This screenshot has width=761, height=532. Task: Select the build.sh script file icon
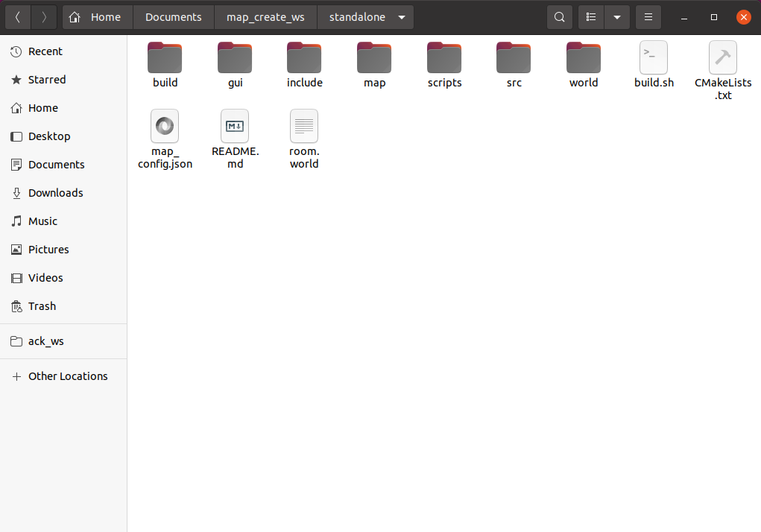(654, 57)
